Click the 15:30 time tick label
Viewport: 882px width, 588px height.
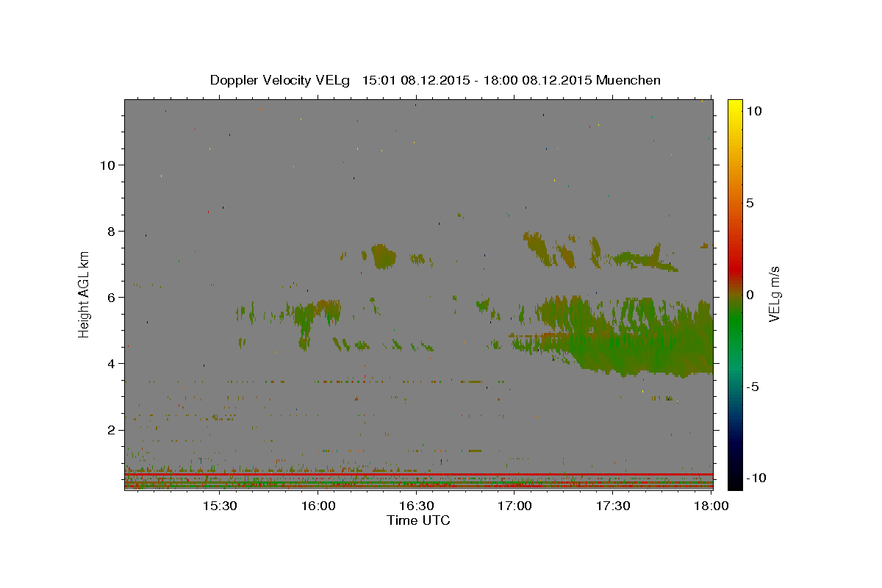(x=219, y=506)
